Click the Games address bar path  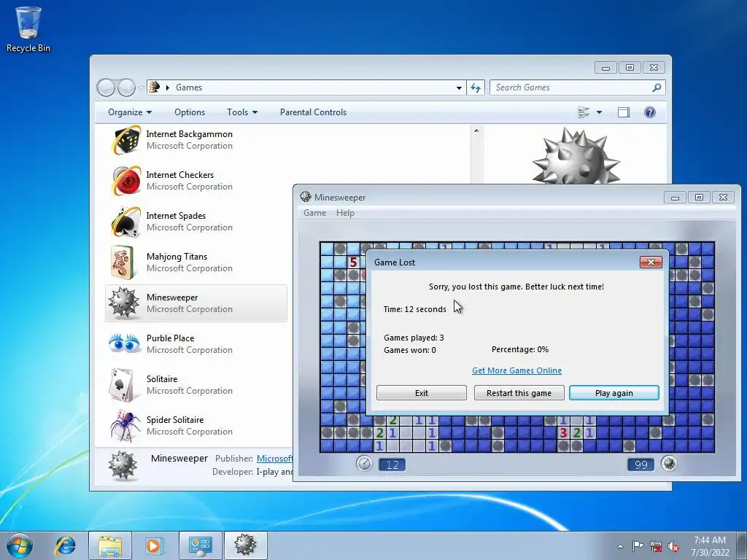coord(305,87)
